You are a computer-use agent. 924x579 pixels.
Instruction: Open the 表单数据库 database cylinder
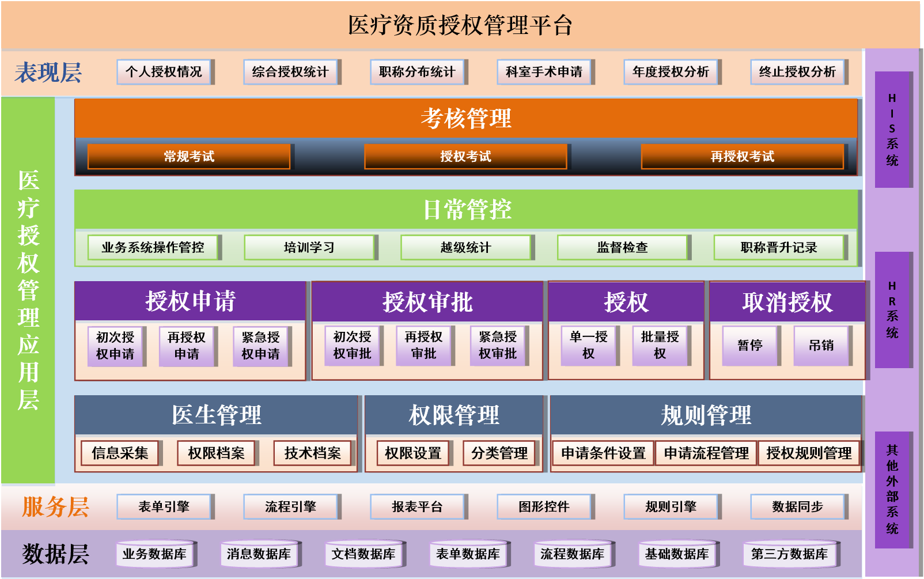(x=468, y=554)
